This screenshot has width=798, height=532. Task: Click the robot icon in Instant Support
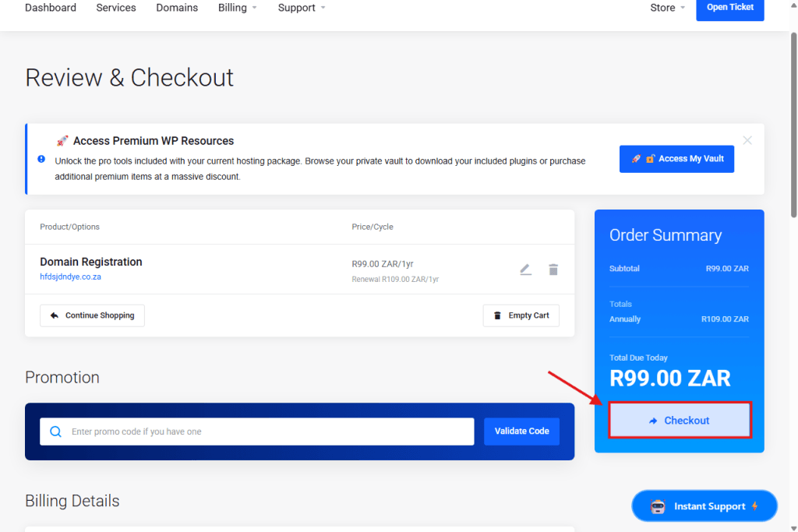[658, 506]
